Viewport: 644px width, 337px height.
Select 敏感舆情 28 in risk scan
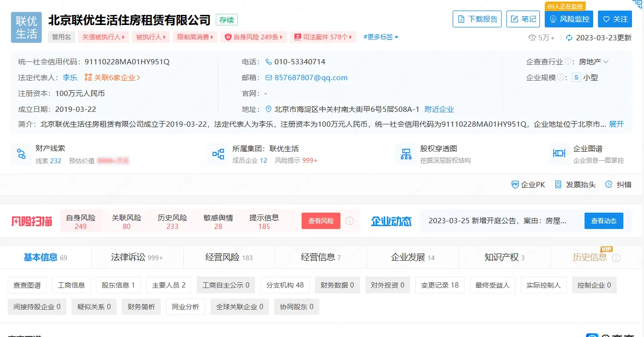[218, 221]
